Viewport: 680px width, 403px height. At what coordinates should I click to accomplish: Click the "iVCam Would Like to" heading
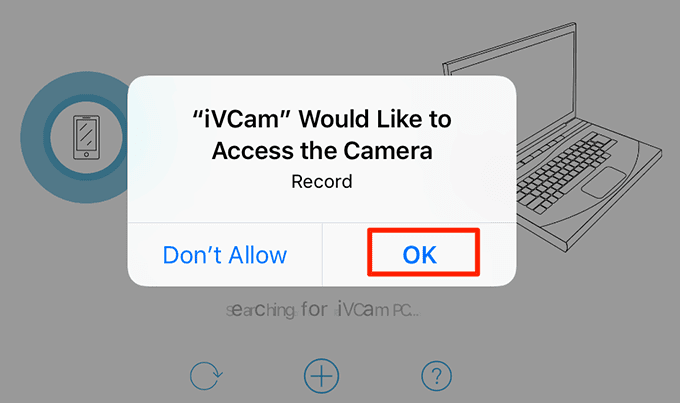(322, 119)
